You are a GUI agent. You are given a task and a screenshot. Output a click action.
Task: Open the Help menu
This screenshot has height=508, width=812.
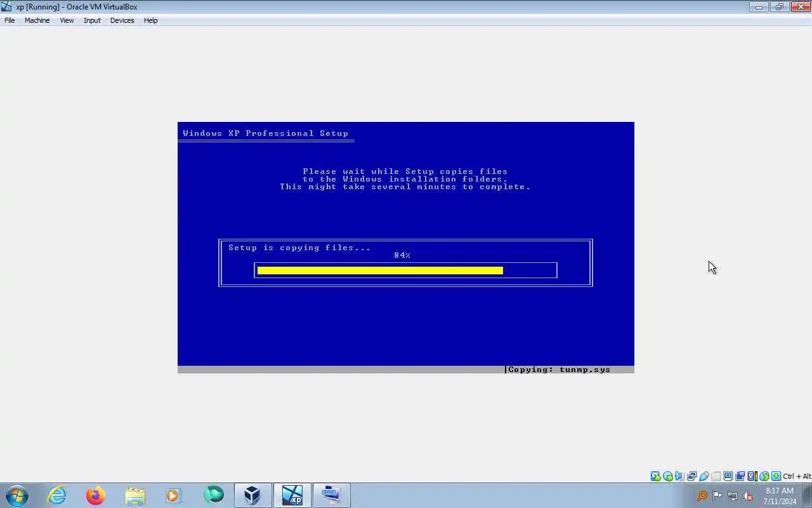[150, 20]
